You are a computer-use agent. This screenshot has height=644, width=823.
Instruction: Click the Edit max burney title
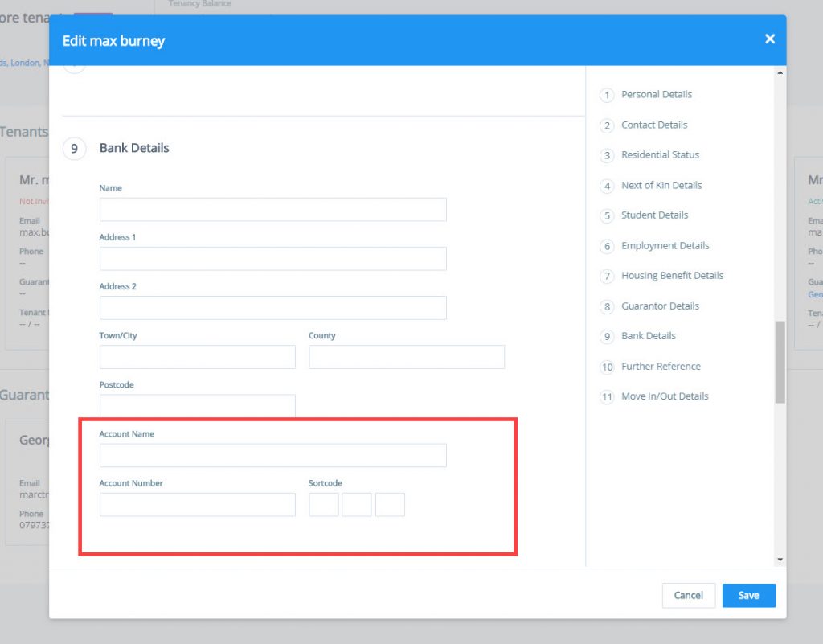[x=113, y=41]
